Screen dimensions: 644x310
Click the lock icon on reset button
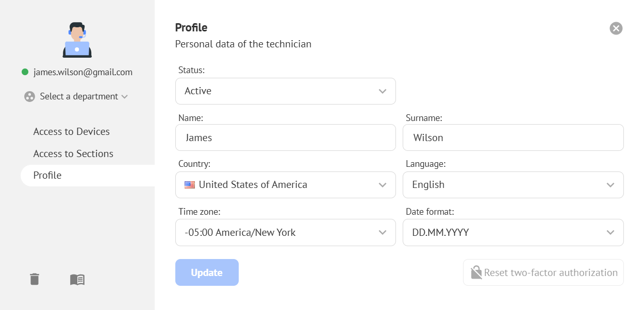point(476,272)
